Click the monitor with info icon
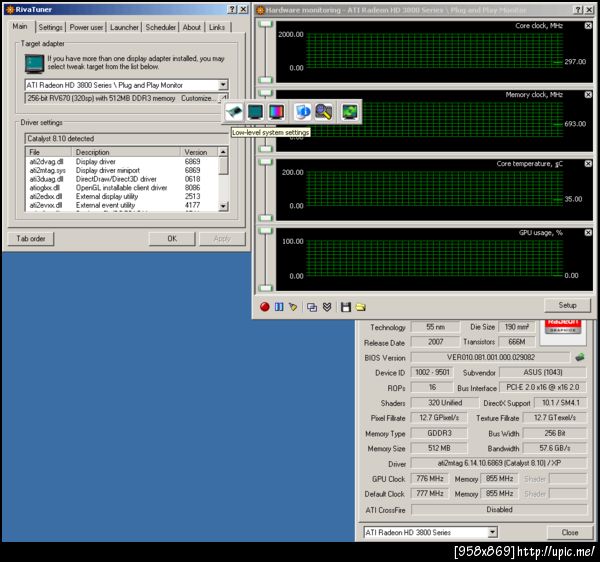The width and height of the screenshot is (600, 562). tap(303, 112)
